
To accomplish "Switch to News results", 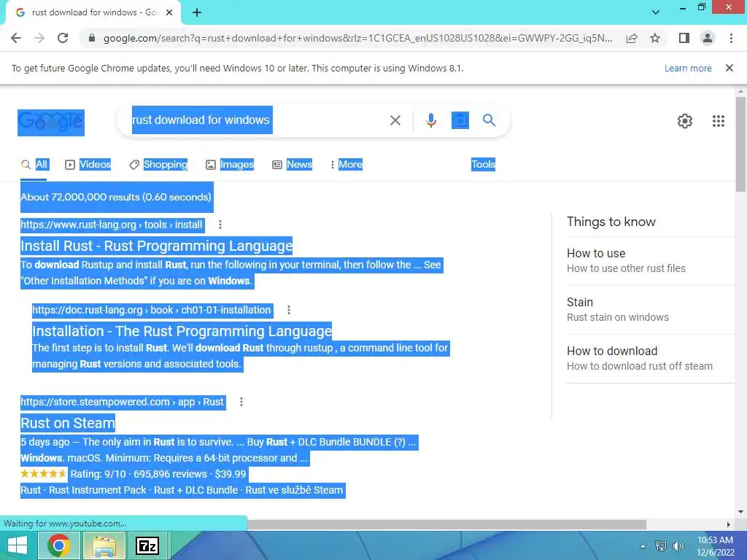I will tap(293, 164).
